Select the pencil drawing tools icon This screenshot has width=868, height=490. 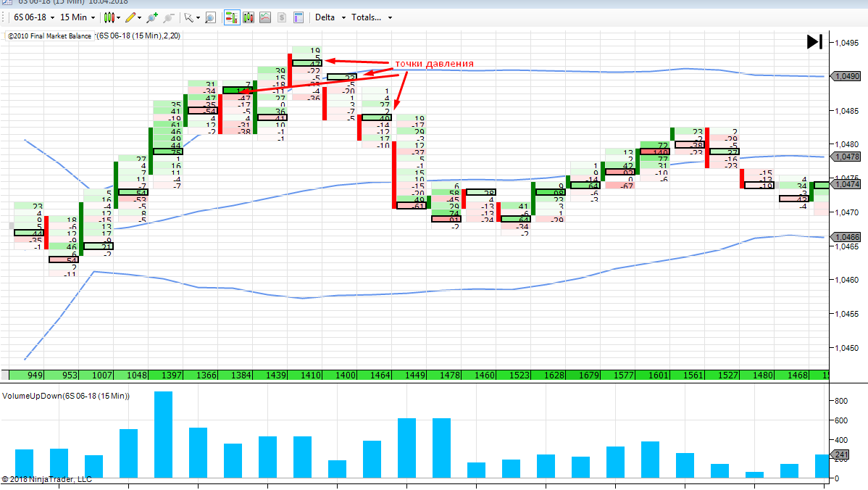(x=130, y=17)
